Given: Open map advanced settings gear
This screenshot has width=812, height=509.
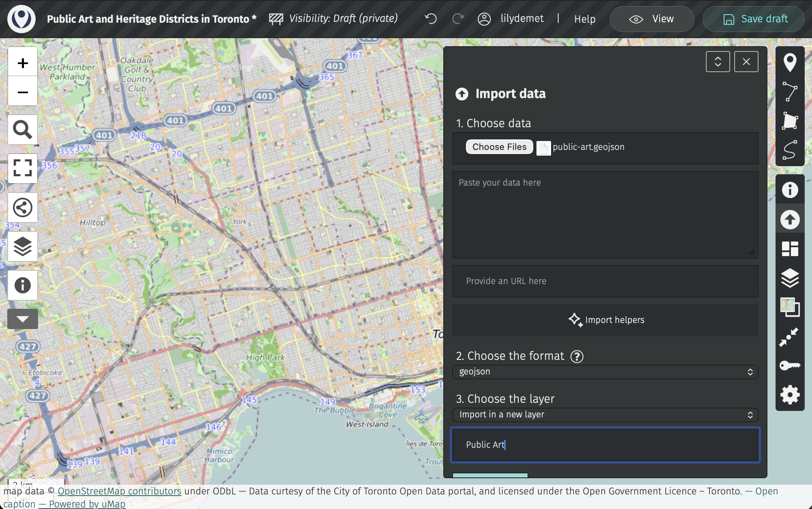Looking at the screenshot, I should click(x=790, y=395).
